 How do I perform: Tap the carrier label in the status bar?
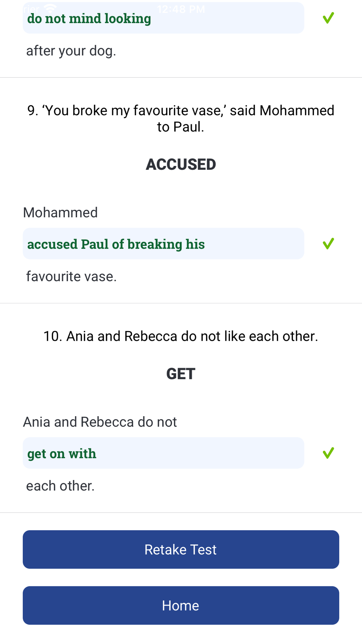tap(31, 9)
